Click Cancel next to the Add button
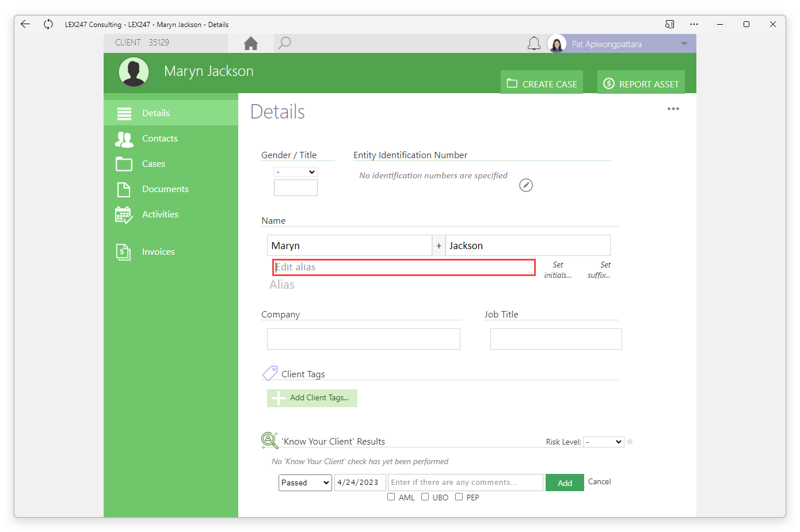Image resolution: width=800 pixels, height=532 pixels. [599, 481]
